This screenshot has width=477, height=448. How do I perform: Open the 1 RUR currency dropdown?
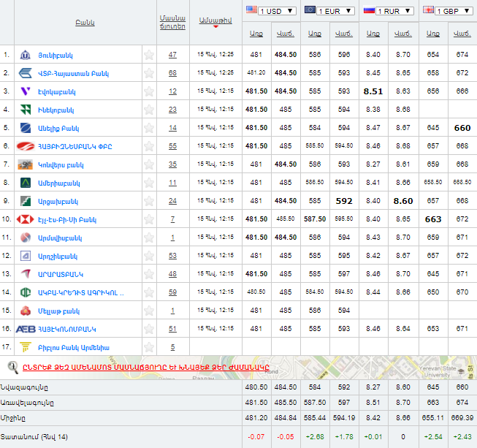[394, 11]
